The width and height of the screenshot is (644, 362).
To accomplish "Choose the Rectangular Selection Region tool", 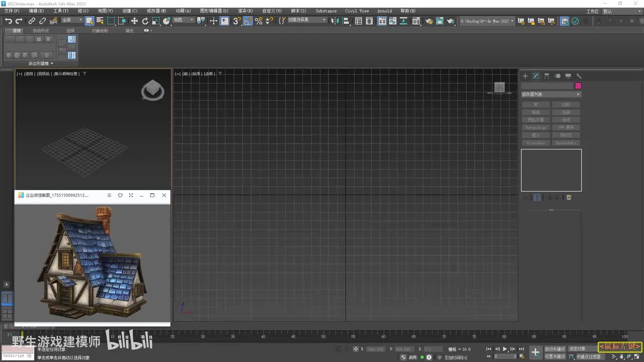I will point(111,21).
